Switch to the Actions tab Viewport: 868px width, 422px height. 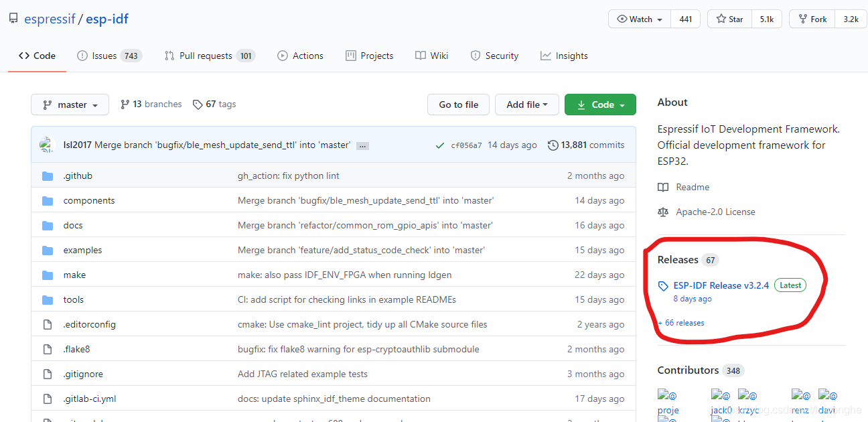(x=300, y=56)
